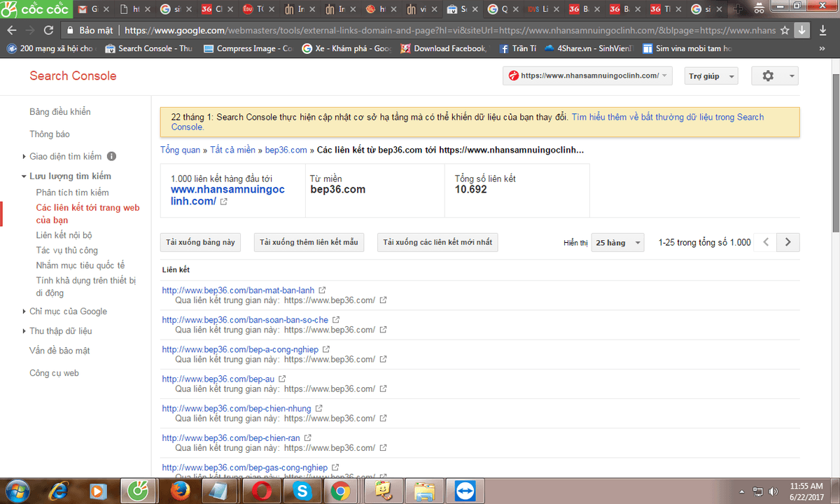Viewport: 840px width, 504px height.
Task: Launch Internet Explorer from the taskbar
Action: pos(59,491)
